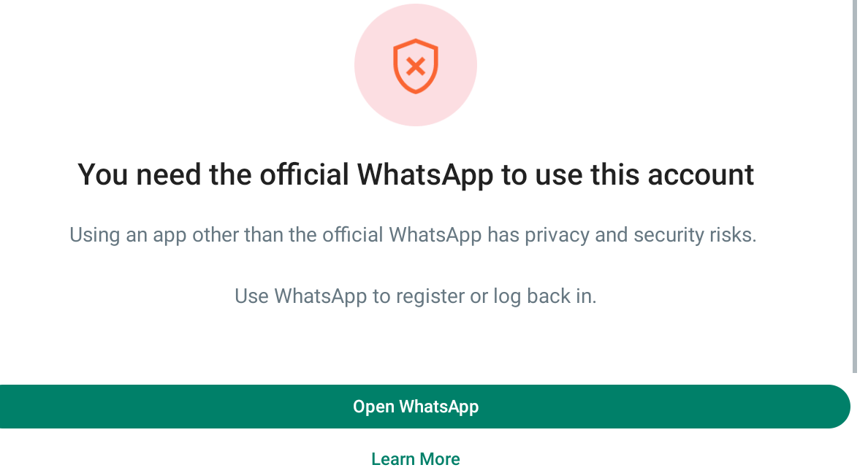Click the X mark inside the shield
Screen dimensions: 868x473
click(x=416, y=67)
